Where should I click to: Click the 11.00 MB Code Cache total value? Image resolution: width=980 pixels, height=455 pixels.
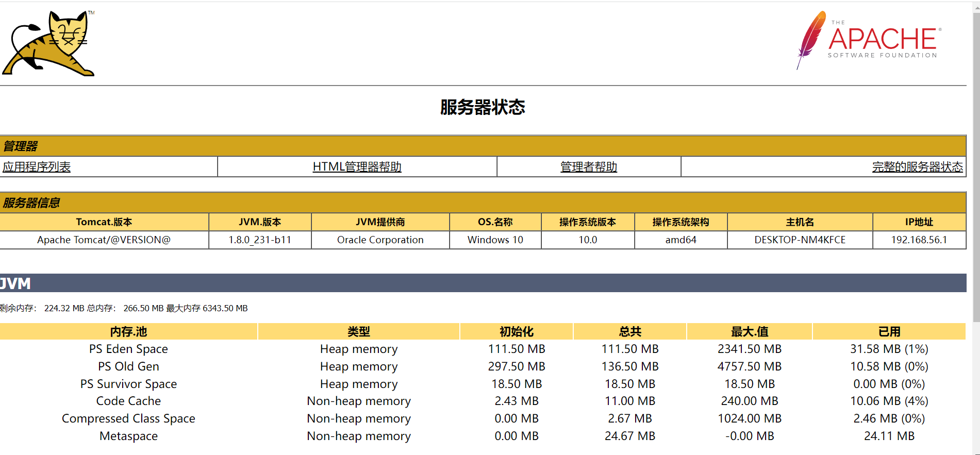pos(630,401)
